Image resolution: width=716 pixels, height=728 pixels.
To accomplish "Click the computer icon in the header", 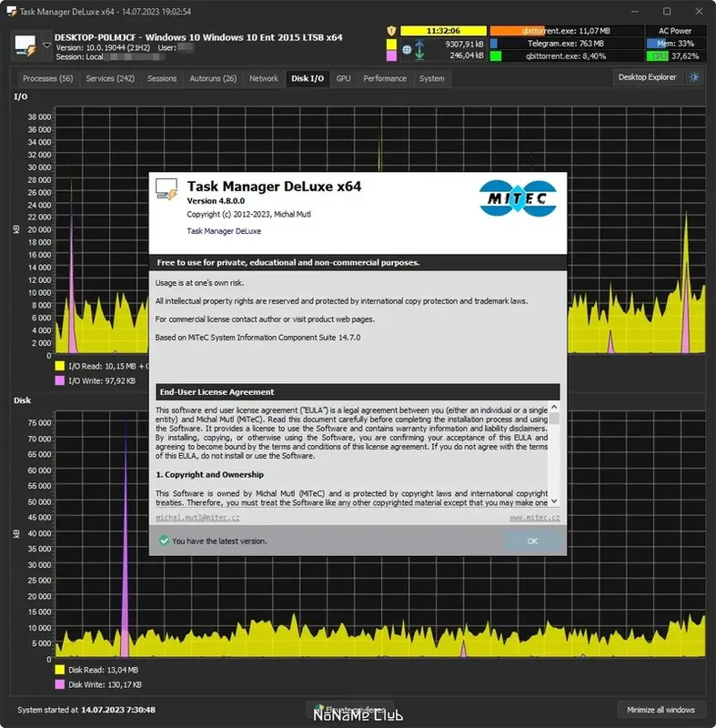I will pyautogui.click(x=25, y=45).
